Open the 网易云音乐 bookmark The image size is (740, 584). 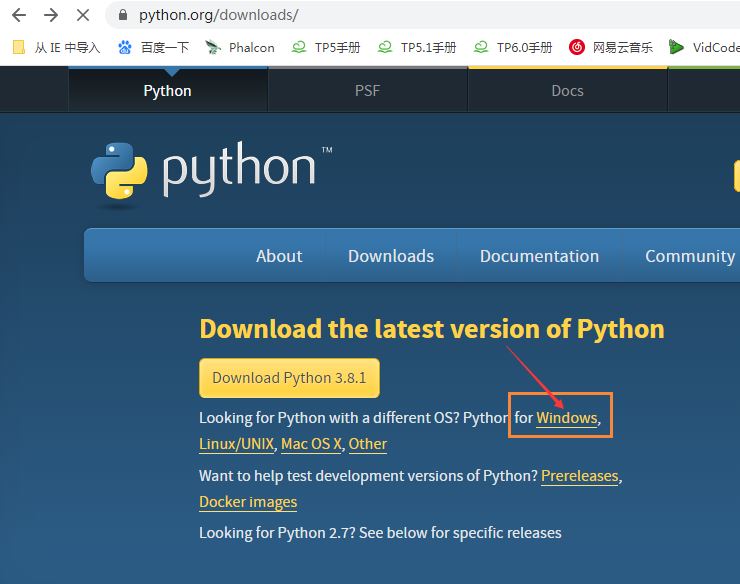coord(611,47)
